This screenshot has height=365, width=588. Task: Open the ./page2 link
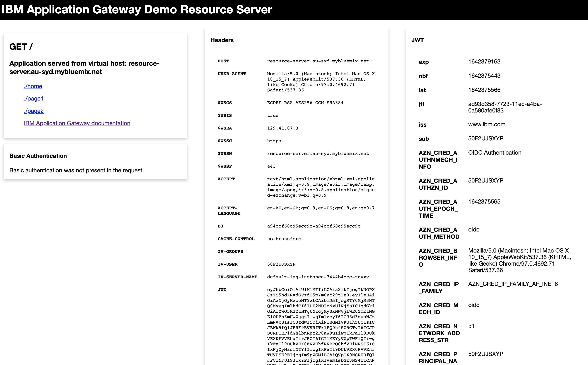click(34, 111)
